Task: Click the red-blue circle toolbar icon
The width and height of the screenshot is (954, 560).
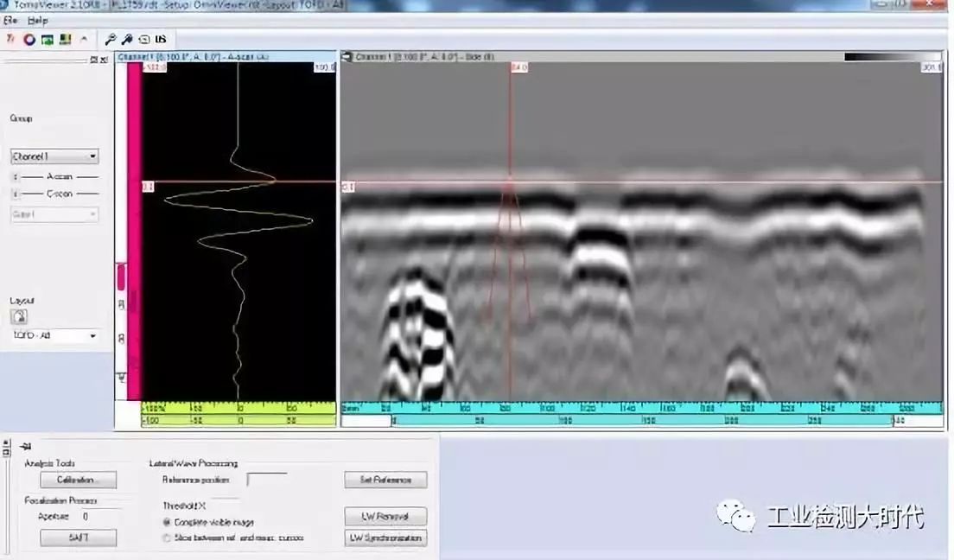Action: [29, 40]
